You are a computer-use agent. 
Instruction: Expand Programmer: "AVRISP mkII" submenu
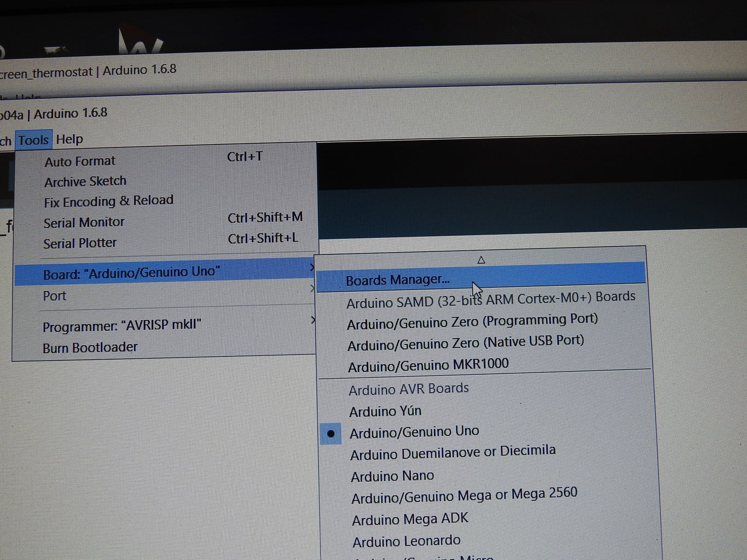pyautogui.click(x=165, y=325)
